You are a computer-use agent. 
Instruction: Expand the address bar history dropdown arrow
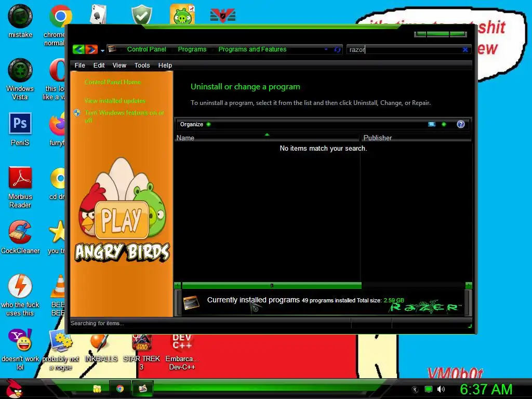point(326,49)
